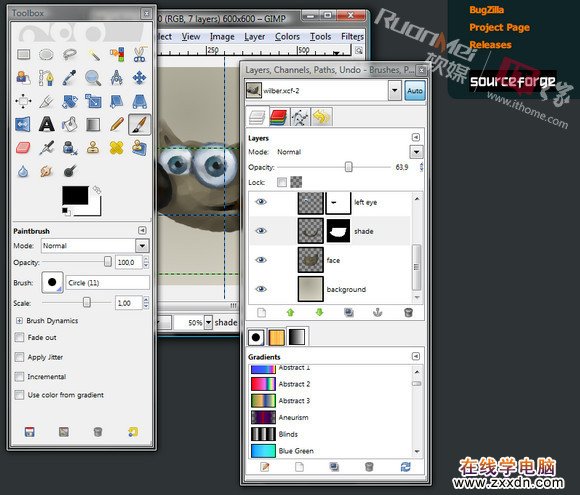The height and width of the screenshot is (495, 580).
Task: Open the View menu
Action: tap(191, 37)
